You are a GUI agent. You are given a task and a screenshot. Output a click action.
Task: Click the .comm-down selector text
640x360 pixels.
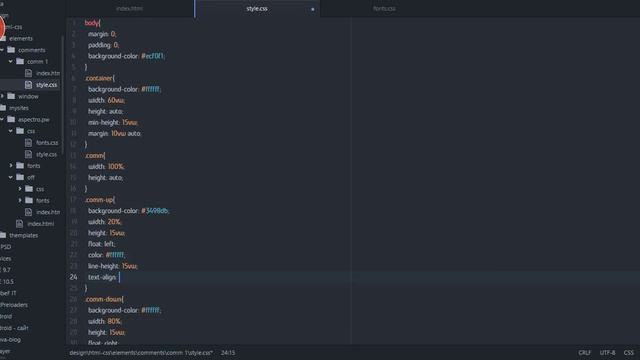104,299
